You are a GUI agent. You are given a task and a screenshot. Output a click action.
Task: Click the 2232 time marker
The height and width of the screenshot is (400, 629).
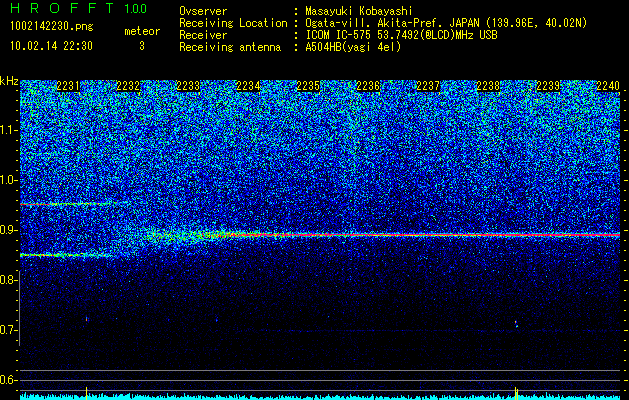[x=128, y=86]
